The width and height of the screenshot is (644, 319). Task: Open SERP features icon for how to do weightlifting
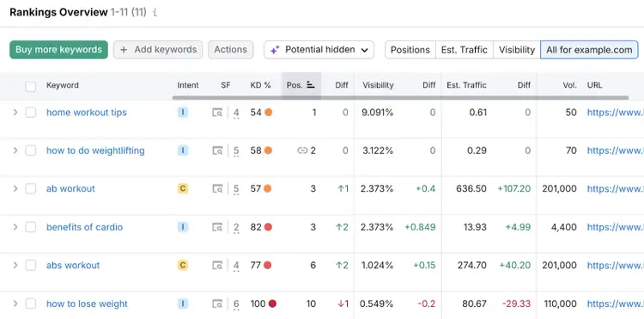[217, 150]
